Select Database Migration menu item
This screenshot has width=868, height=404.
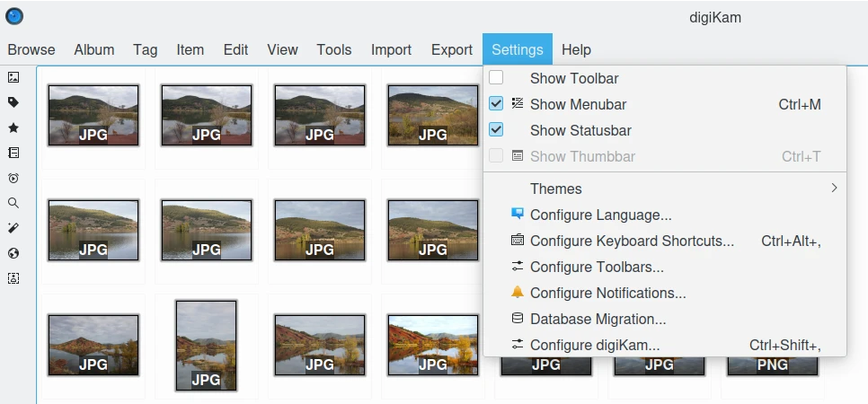point(598,319)
